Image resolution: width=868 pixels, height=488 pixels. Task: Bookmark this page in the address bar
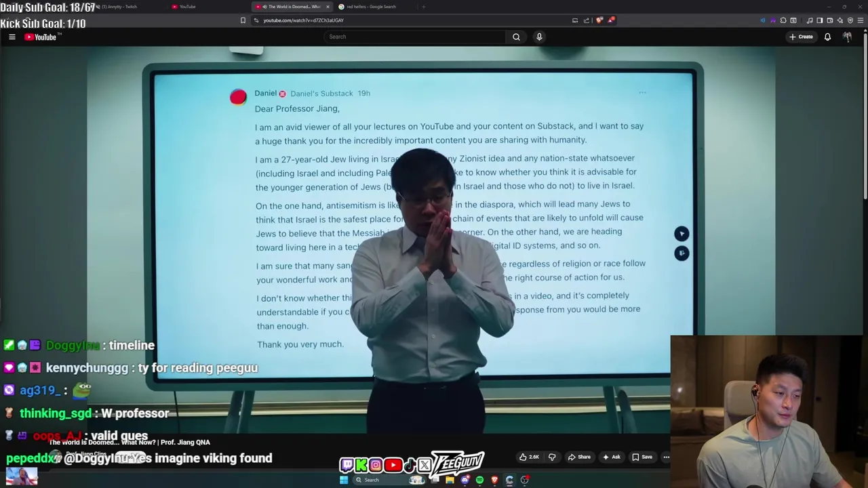243,20
